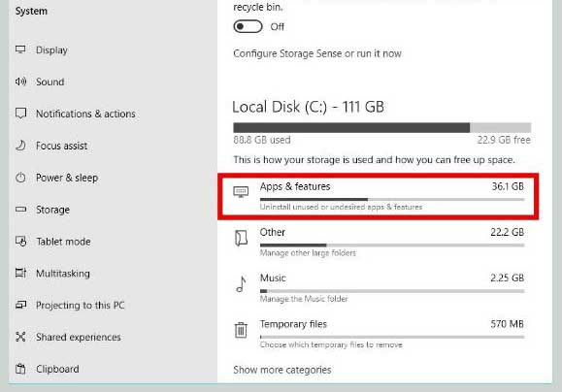Click the Local Disk (C:) usage bar
This screenshot has width=562, height=392.
pyautogui.click(x=382, y=127)
